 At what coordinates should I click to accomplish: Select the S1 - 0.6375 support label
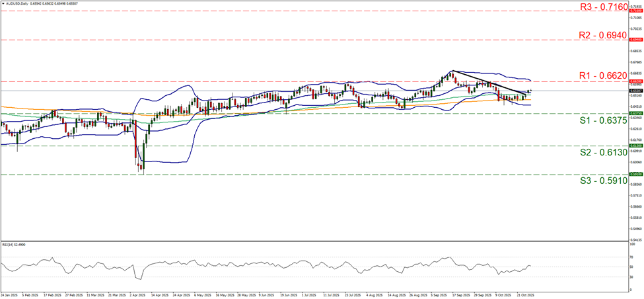point(602,120)
